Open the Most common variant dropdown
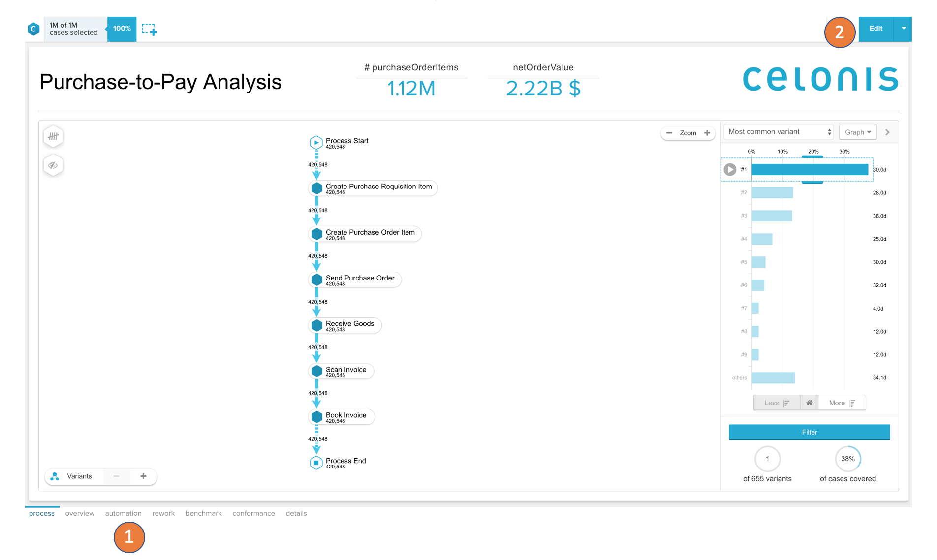The height and width of the screenshot is (560, 937). tap(779, 132)
